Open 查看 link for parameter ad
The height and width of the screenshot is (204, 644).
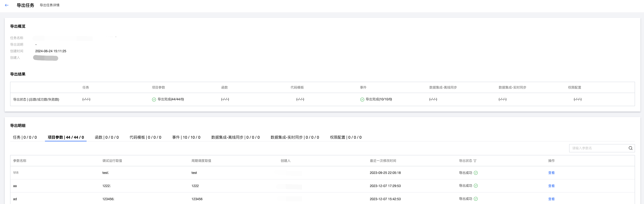pyautogui.click(x=551, y=199)
